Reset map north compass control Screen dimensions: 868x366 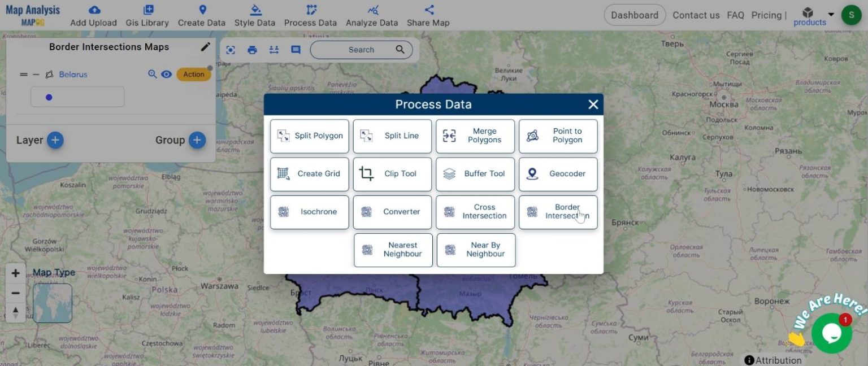click(15, 313)
